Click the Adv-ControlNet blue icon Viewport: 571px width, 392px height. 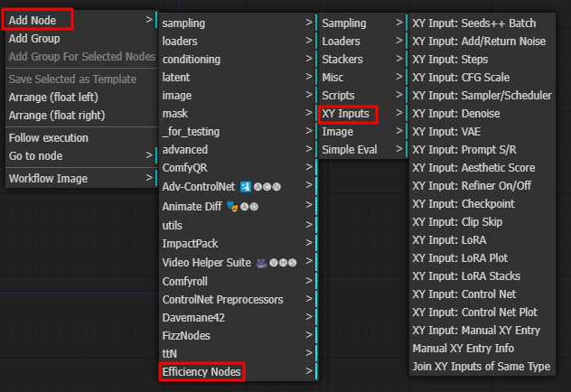(246, 187)
